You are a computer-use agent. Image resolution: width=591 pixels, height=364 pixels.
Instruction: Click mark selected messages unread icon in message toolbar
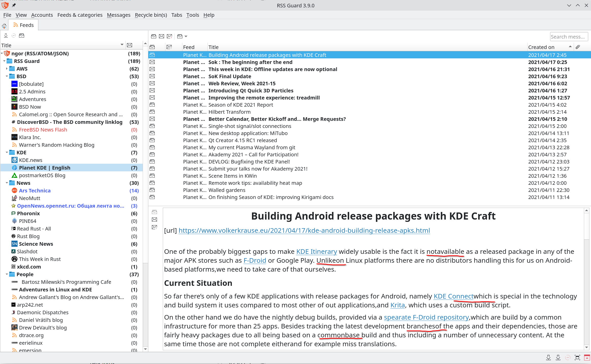[x=162, y=36]
